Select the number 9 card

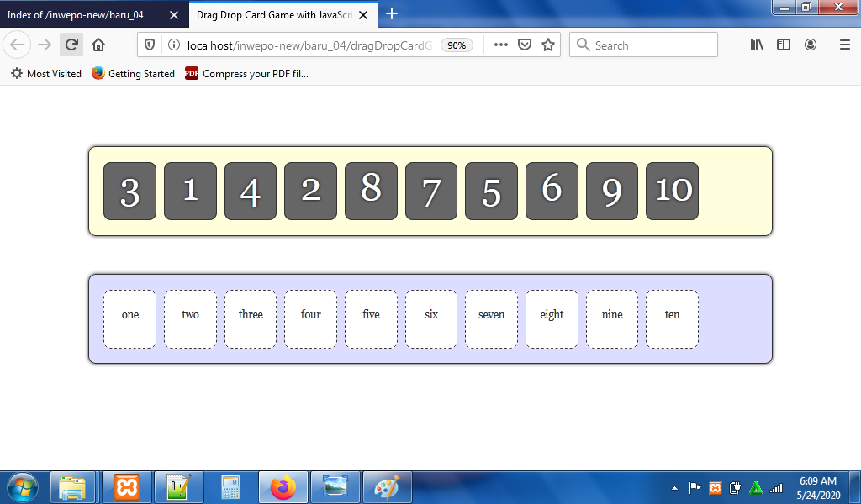tap(612, 191)
